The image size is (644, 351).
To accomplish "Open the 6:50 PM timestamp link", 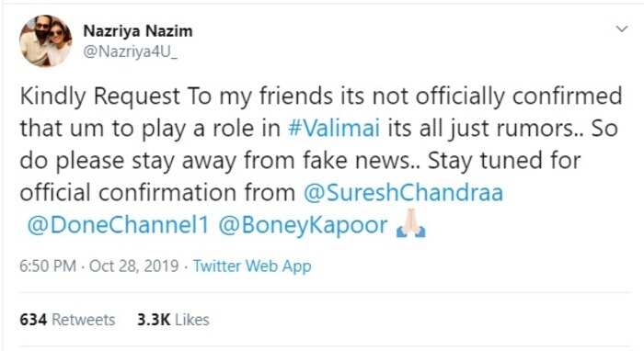I will point(48,266).
